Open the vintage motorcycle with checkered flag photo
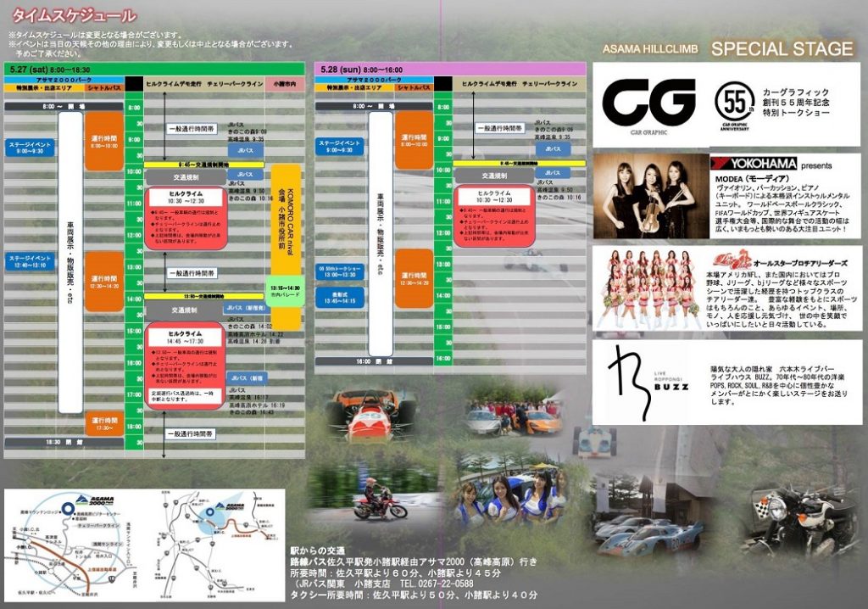The image size is (868, 609). 796,521
